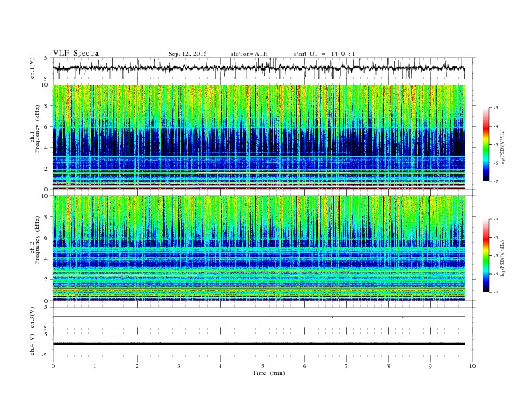The width and height of the screenshot is (532, 411).
Task: Click the "3" tick label on Time axis
Action: coord(179,366)
